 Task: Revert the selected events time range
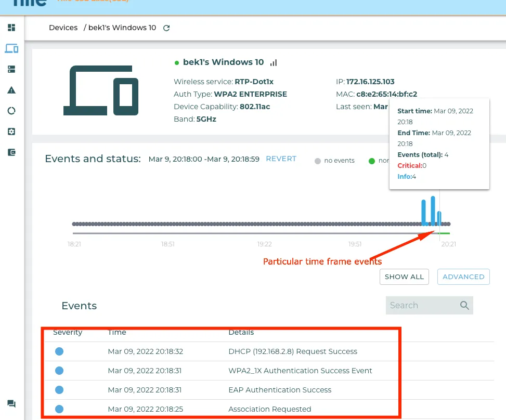click(x=281, y=159)
